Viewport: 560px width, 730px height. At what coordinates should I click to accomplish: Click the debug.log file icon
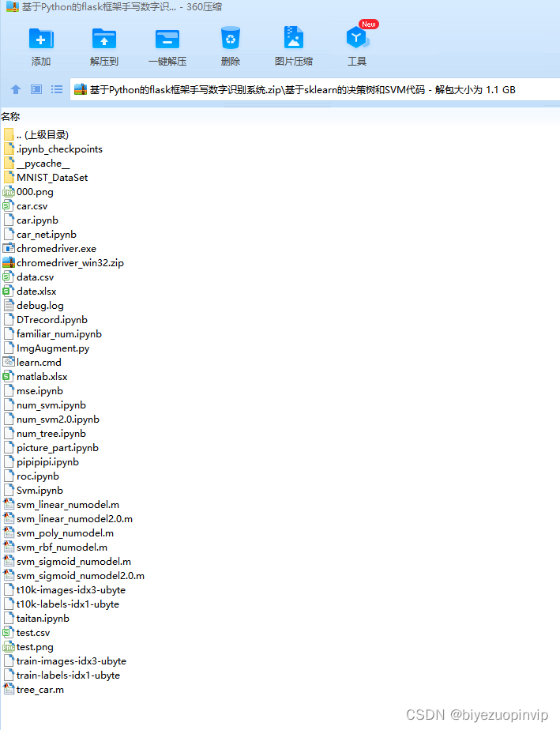[x=9, y=306]
